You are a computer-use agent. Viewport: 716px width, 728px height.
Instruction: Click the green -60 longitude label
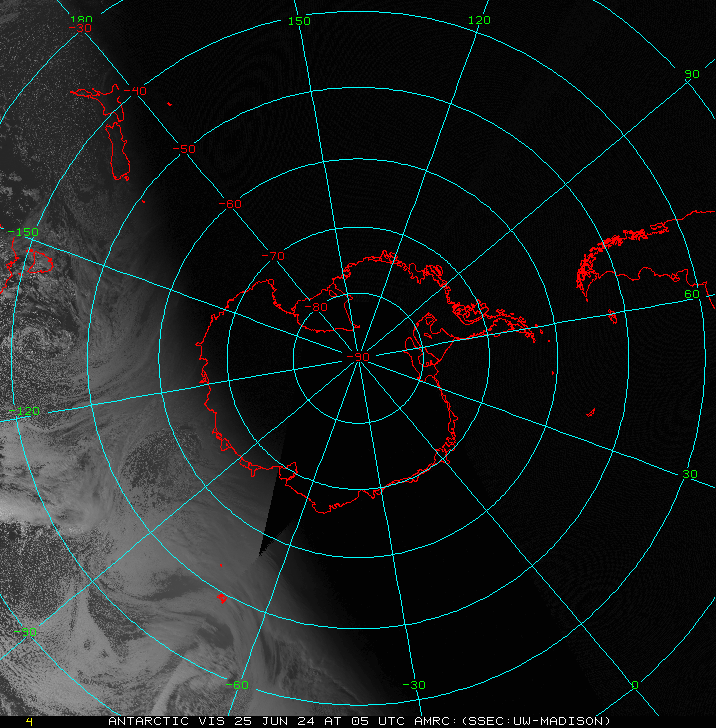237,685
